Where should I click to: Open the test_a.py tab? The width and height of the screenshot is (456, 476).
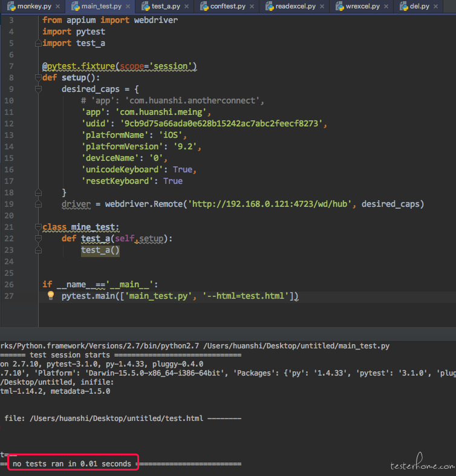click(x=166, y=6)
